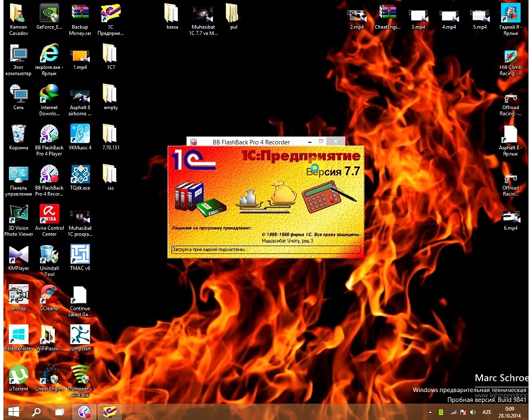Select the Backup Money.rar archive
532x420 pixels.
80,19
